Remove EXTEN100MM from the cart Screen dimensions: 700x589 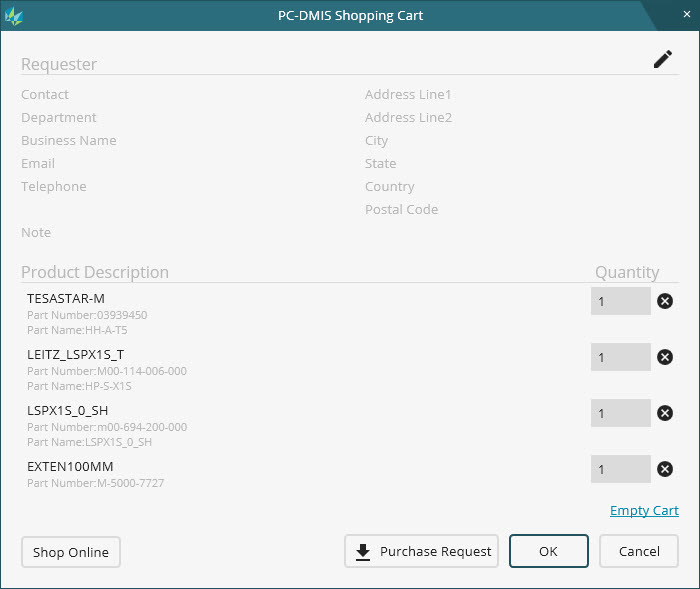pyautogui.click(x=665, y=469)
